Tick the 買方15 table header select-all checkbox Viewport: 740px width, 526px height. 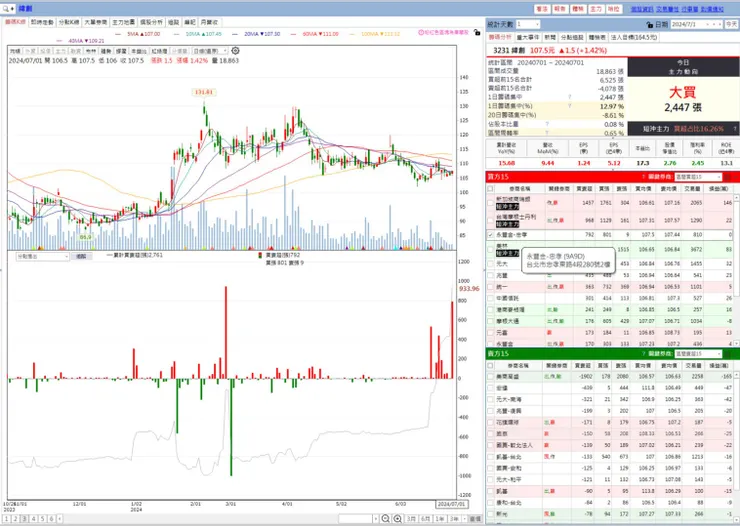490,189
